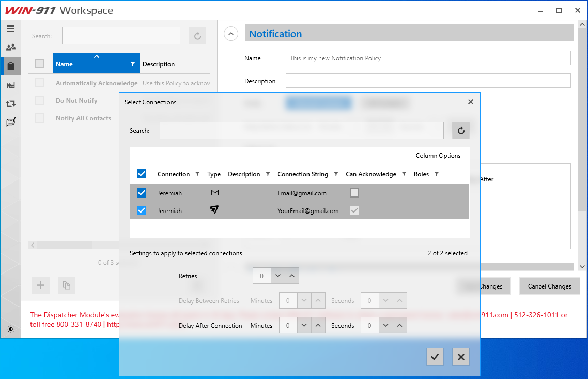Select the clipboard Policies icon in sidebar
The image size is (588, 379).
tap(10, 66)
